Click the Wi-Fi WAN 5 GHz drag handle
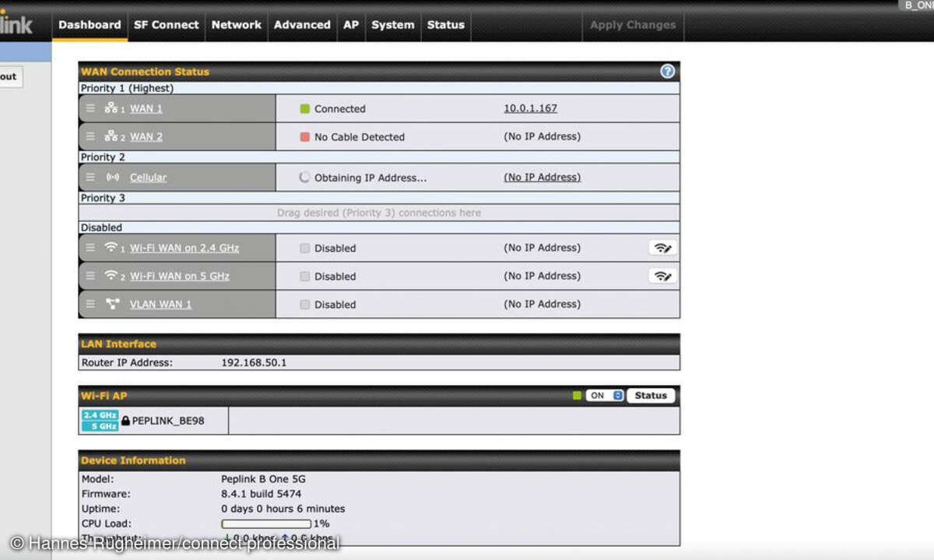This screenshot has width=934, height=560. [x=90, y=276]
